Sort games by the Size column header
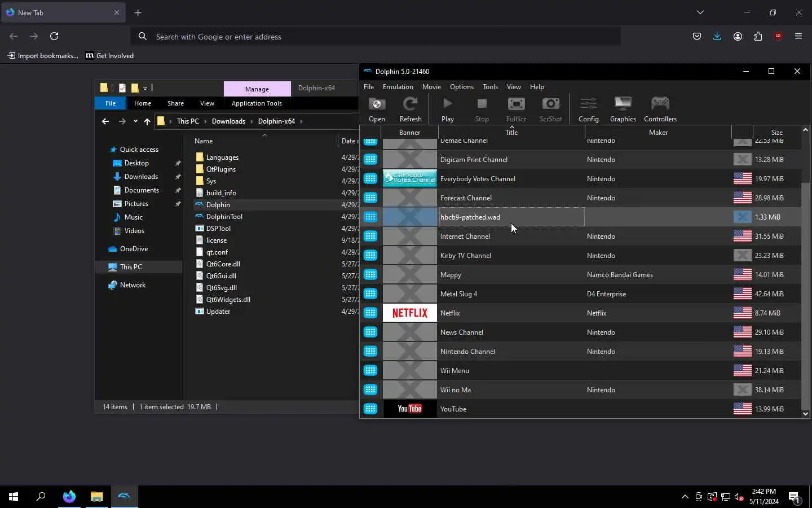Viewport: 812px width, 508px height. point(777,132)
